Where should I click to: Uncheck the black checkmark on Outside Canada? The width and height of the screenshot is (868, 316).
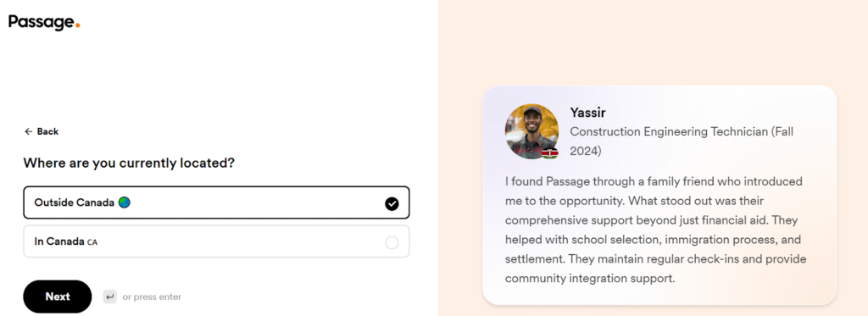click(x=392, y=203)
